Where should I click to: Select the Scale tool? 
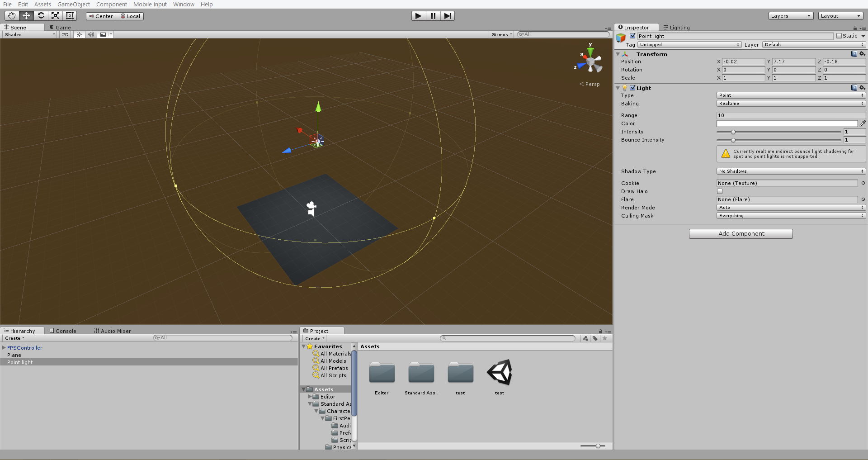point(55,15)
